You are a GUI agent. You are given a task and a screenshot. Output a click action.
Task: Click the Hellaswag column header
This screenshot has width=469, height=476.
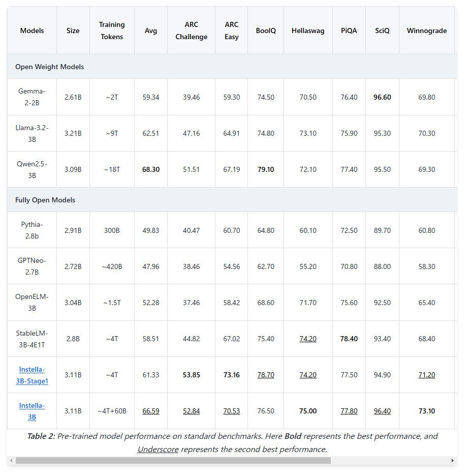click(x=308, y=31)
